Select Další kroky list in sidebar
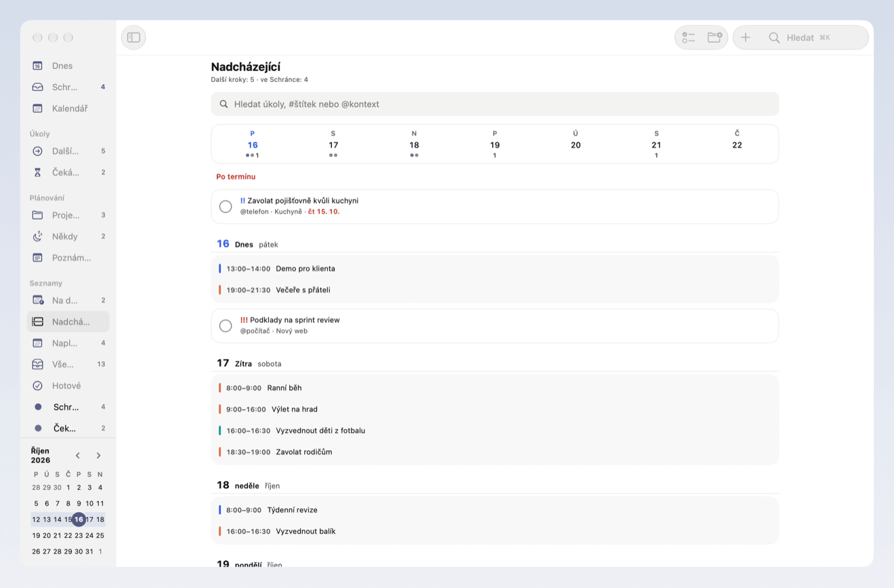Image resolution: width=894 pixels, height=588 pixels. pyautogui.click(x=68, y=151)
